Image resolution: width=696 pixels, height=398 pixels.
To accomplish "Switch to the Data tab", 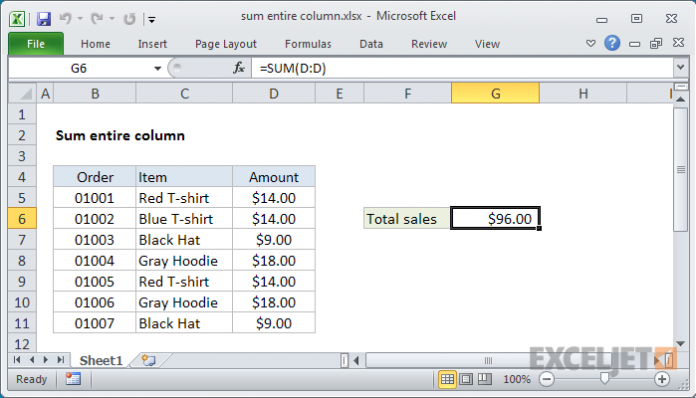I will click(x=371, y=44).
